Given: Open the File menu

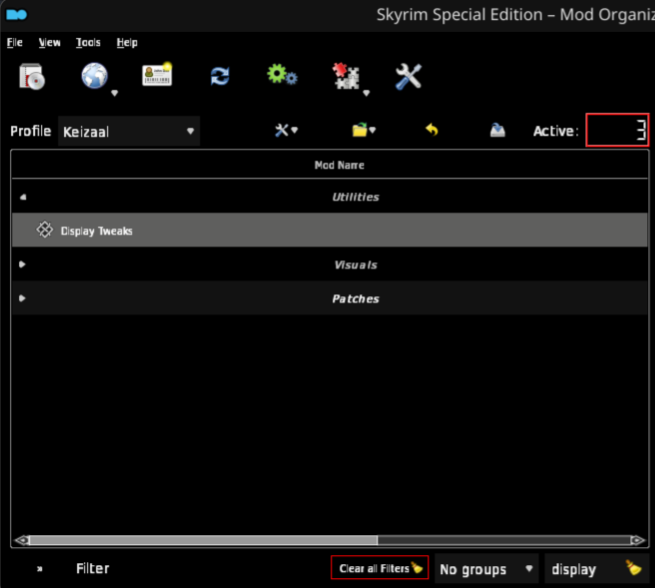Looking at the screenshot, I should [x=15, y=43].
